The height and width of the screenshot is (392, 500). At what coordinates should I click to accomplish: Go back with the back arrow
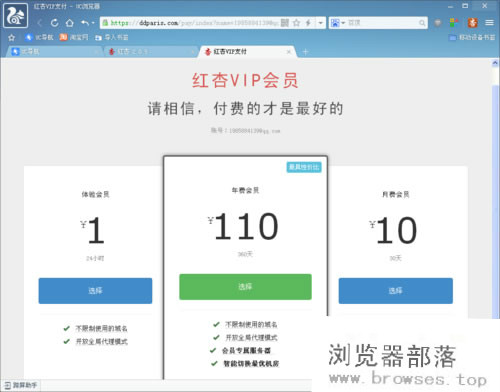40,23
